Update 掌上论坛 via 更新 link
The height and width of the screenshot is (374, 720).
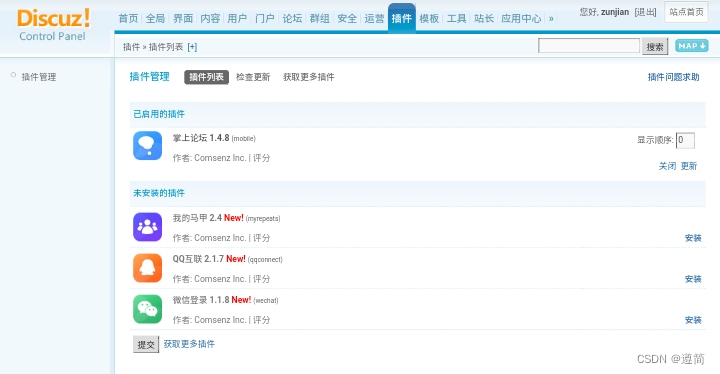688,166
